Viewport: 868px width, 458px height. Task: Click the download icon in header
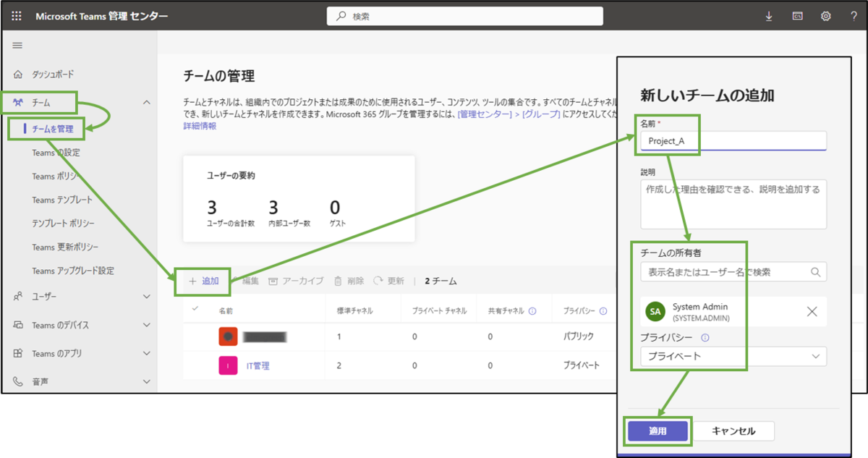click(769, 16)
